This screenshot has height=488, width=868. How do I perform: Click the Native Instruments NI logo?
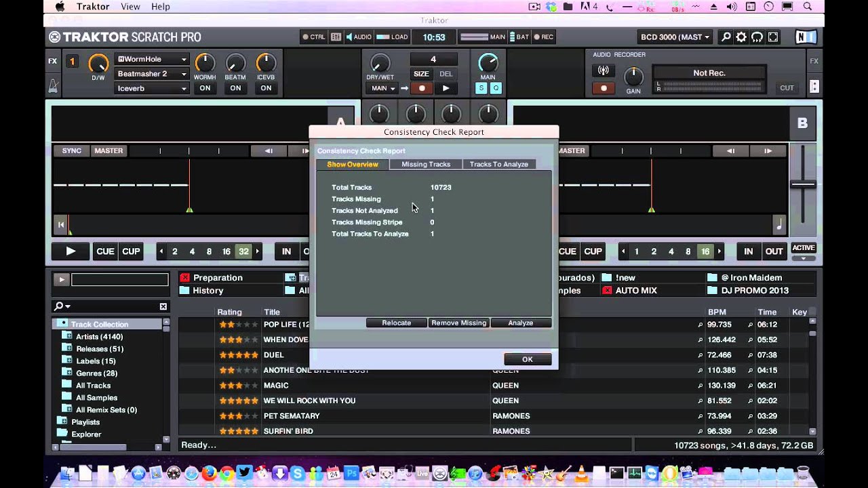pos(806,37)
